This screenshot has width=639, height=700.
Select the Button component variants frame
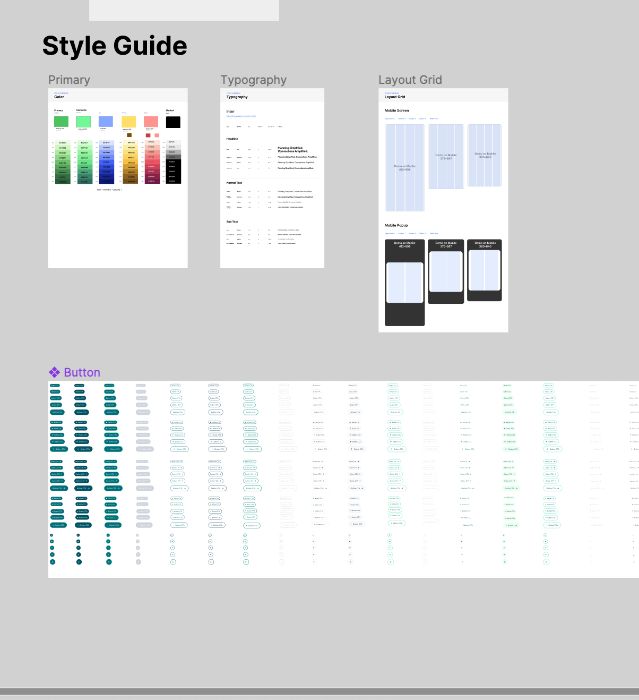343,479
